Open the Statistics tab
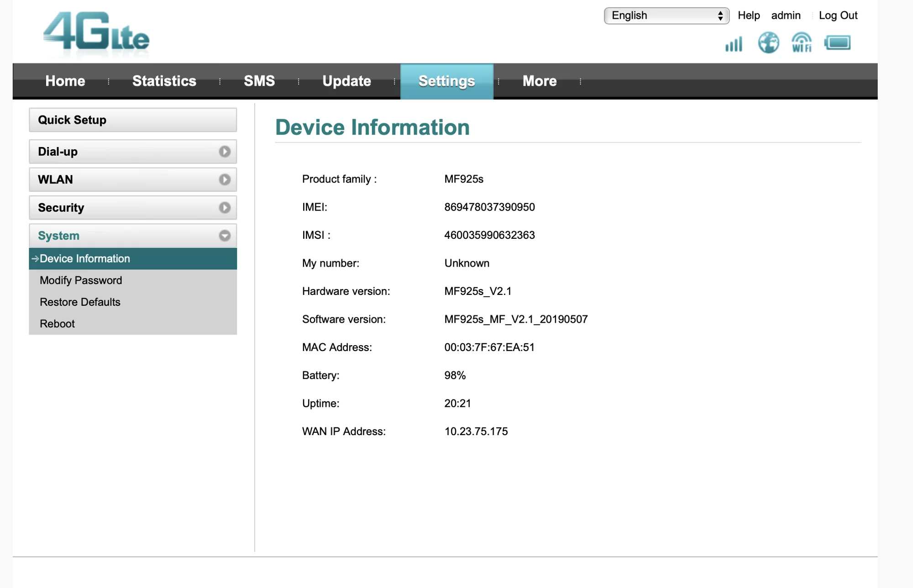The height and width of the screenshot is (588, 913). pos(164,81)
